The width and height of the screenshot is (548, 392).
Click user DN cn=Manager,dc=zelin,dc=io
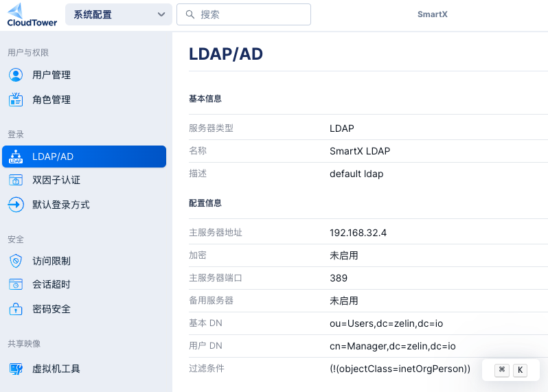coord(393,346)
